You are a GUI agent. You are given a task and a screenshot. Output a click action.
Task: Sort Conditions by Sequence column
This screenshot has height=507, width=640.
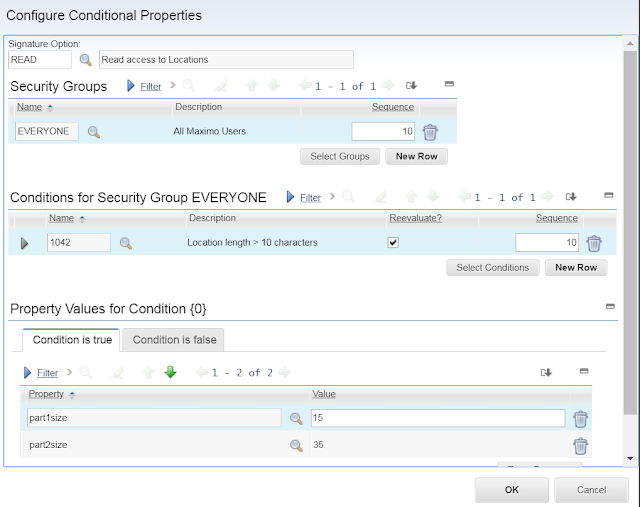click(556, 218)
